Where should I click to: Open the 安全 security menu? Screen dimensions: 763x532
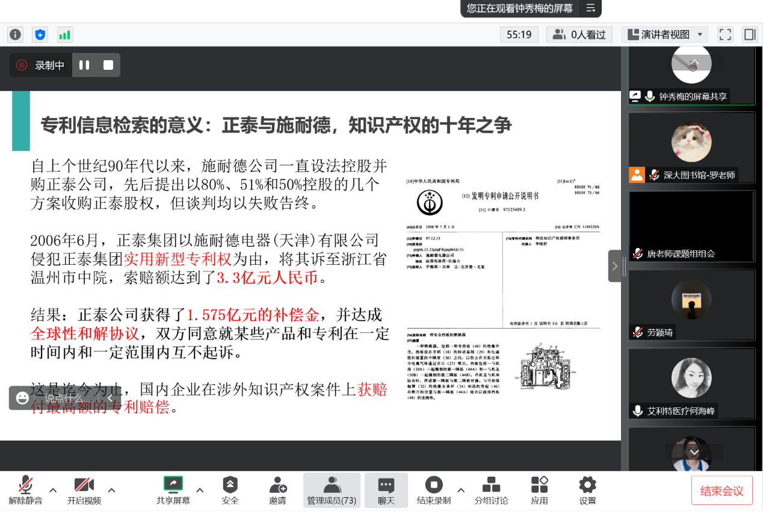click(x=230, y=490)
